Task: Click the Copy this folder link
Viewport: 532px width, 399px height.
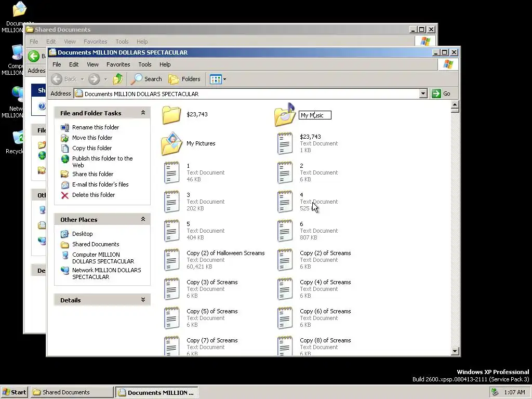Action: (x=92, y=148)
